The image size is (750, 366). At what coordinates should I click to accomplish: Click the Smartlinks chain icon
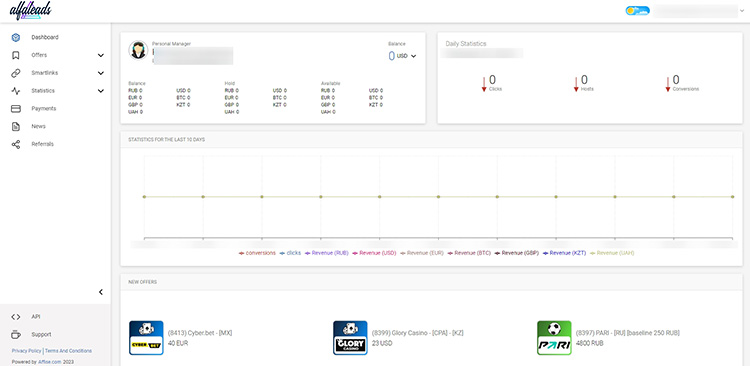(16, 73)
